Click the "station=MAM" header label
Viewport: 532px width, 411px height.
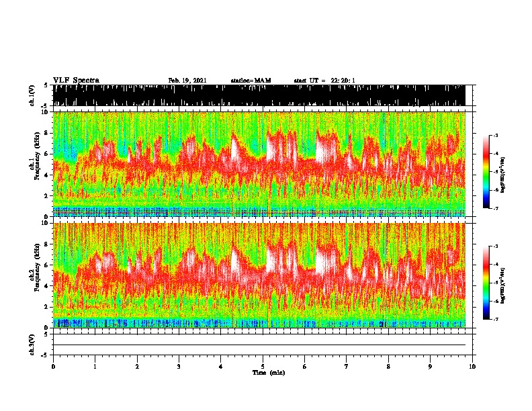click(251, 81)
